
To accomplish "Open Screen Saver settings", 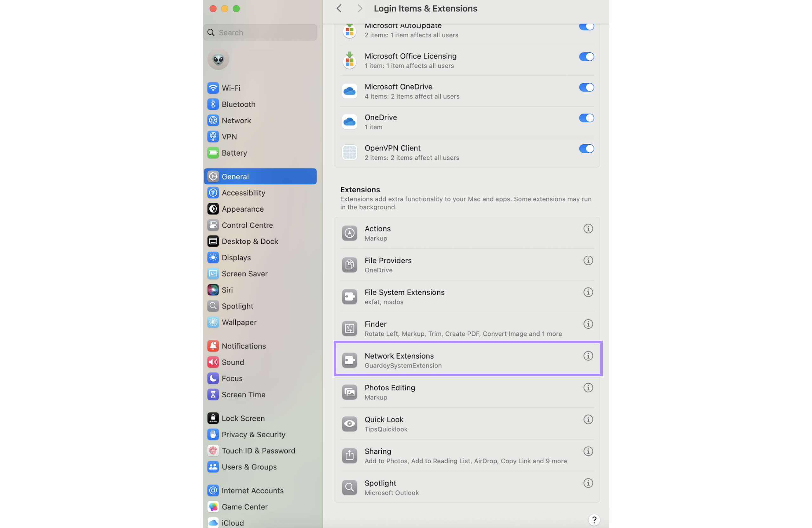I will pos(260,274).
